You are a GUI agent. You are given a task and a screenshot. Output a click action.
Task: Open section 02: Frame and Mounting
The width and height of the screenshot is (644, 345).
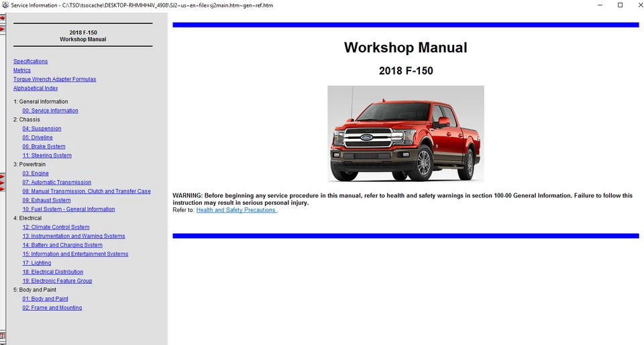coord(52,308)
